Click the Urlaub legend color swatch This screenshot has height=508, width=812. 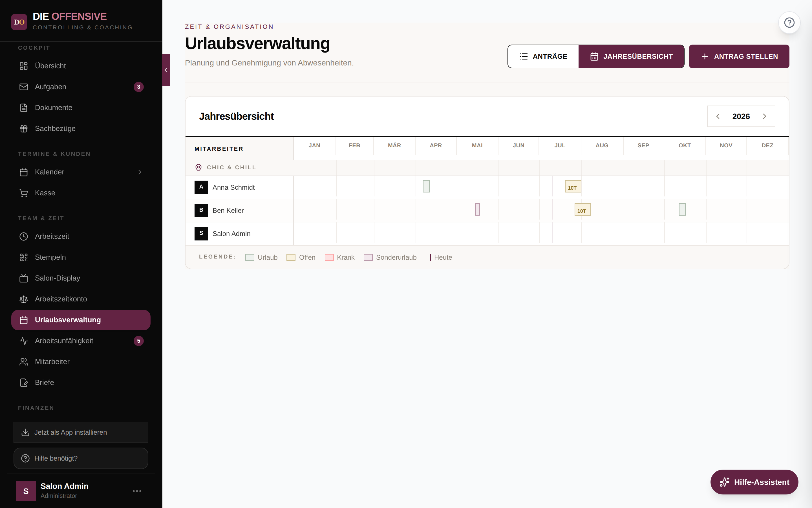coord(250,257)
